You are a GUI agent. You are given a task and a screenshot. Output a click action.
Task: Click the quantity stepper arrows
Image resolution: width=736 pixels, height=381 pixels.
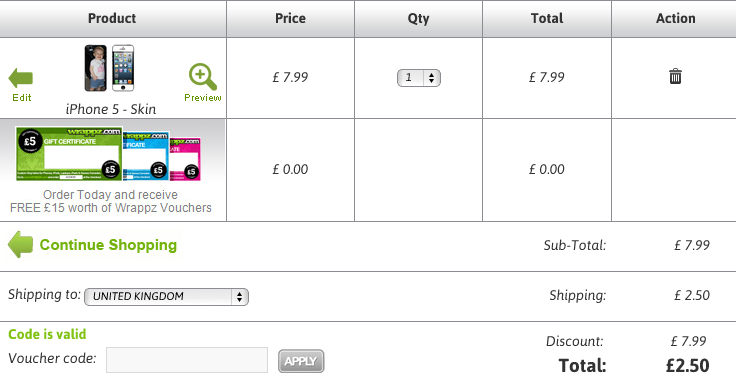(431, 78)
